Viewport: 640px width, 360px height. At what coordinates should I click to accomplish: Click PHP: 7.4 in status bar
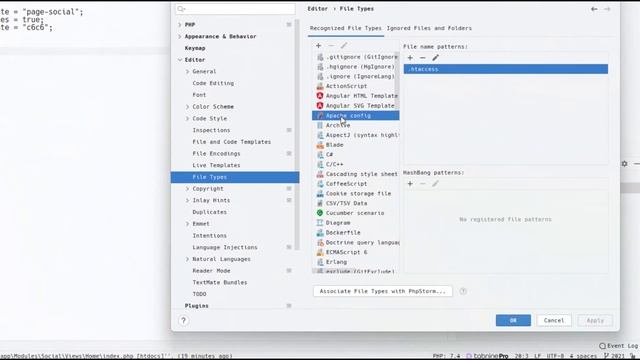click(x=447, y=356)
